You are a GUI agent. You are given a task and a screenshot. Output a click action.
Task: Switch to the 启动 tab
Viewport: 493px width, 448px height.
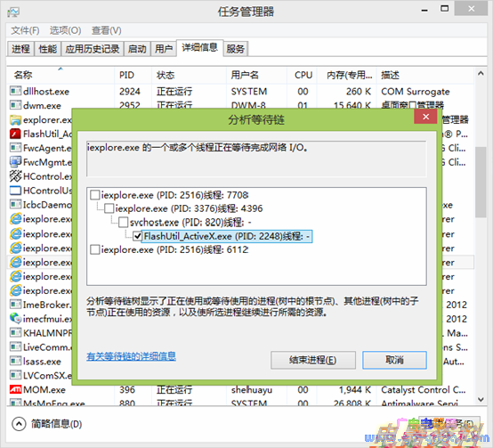coord(137,49)
